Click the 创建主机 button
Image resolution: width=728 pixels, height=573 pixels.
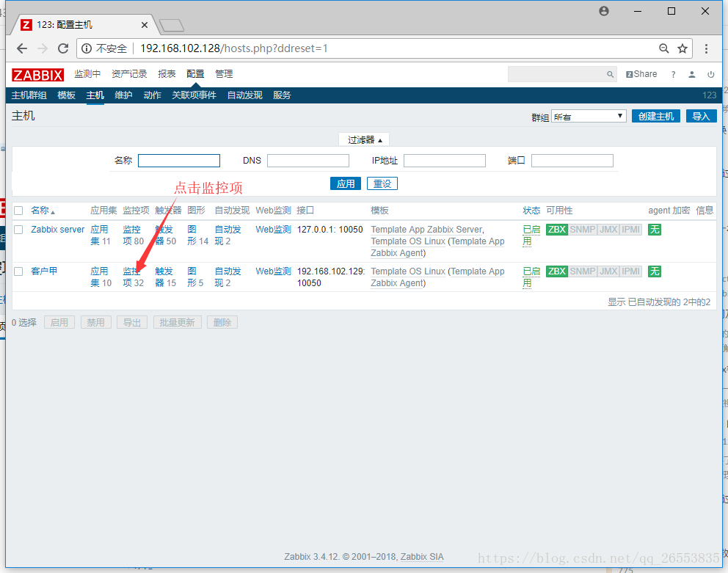tap(655, 117)
